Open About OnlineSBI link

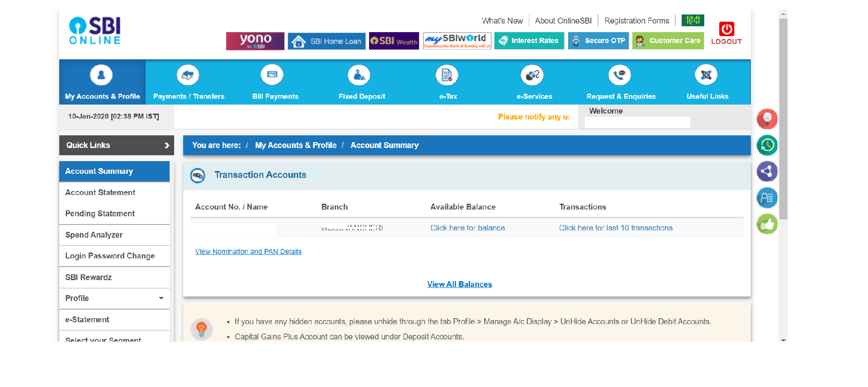pyautogui.click(x=563, y=21)
